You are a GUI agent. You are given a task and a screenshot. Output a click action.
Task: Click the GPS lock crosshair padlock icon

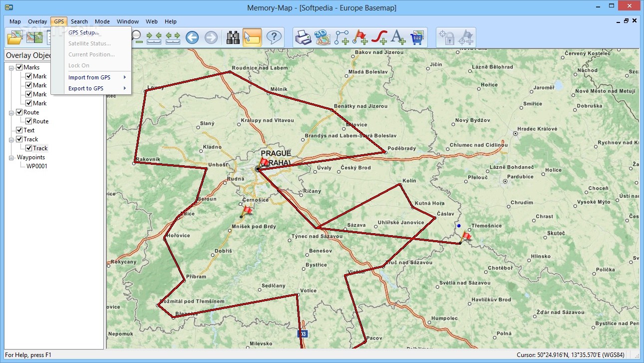click(x=447, y=37)
